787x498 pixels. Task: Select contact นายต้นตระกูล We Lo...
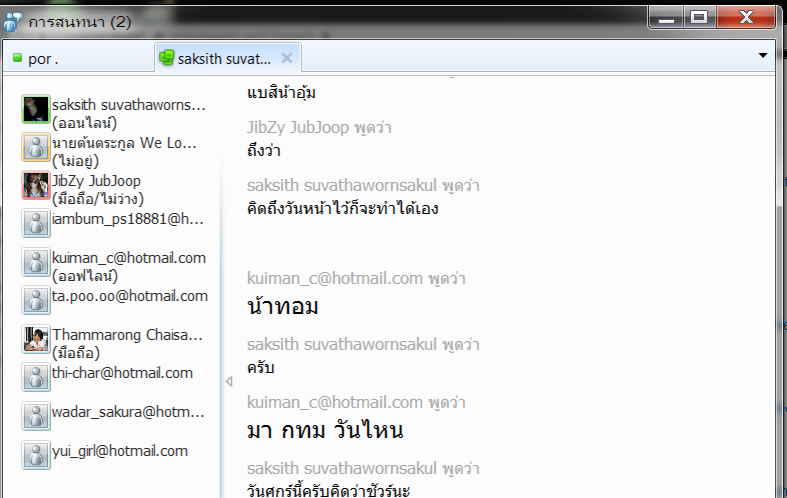[x=124, y=143]
